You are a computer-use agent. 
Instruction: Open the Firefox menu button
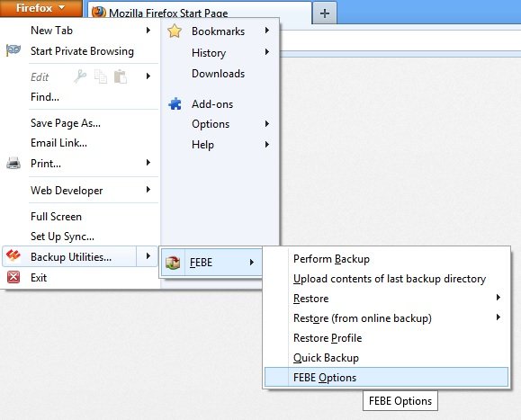pyautogui.click(x=40, y=8)
